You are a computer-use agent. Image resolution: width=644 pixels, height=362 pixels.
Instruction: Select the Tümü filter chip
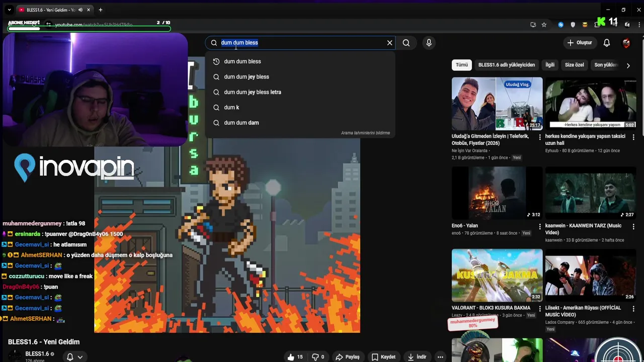pos(462,65)
